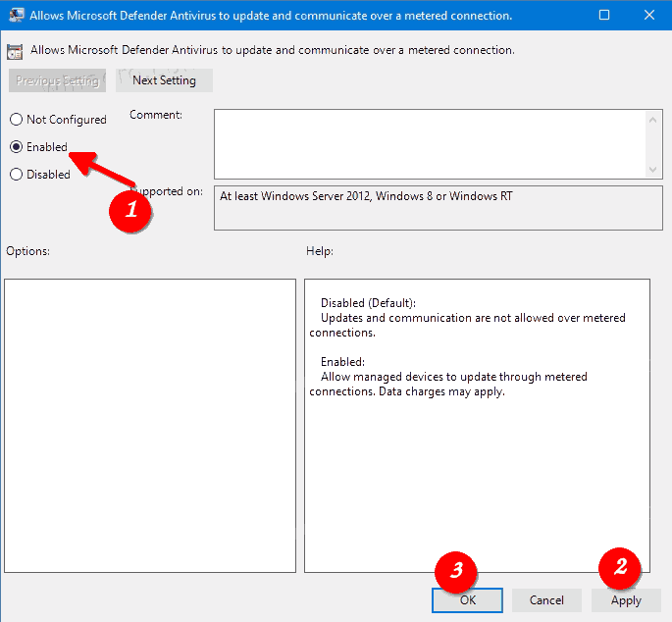Click the 'Options:' label
672x622 pixels.
point(27,251)
